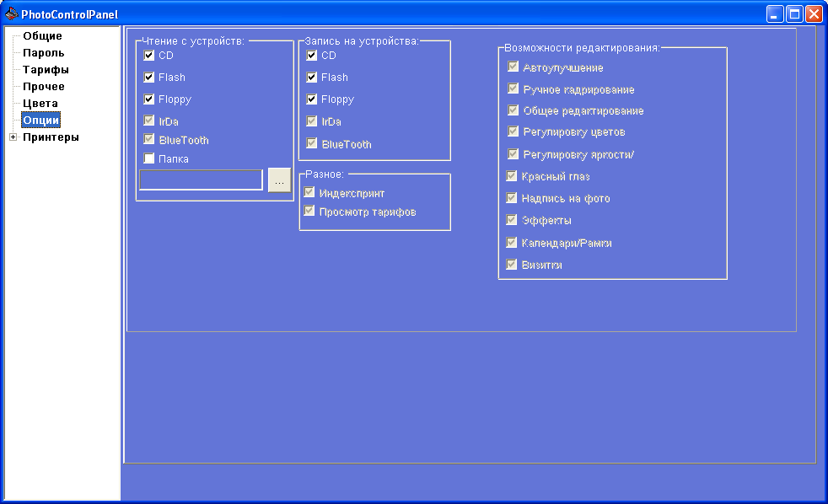
Task: Toggle Календари/Рамки checkbox
Action: (x=511, y=242)
